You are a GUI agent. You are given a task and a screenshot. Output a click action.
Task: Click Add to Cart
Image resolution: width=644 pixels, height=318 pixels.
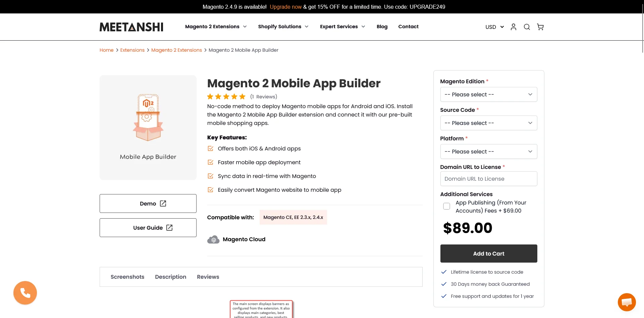489,254
